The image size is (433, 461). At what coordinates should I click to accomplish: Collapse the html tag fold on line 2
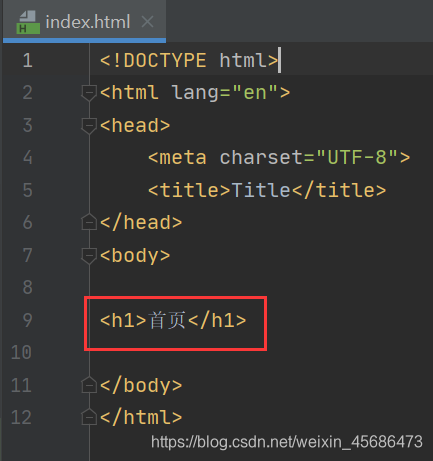click(x=89, y=93)
